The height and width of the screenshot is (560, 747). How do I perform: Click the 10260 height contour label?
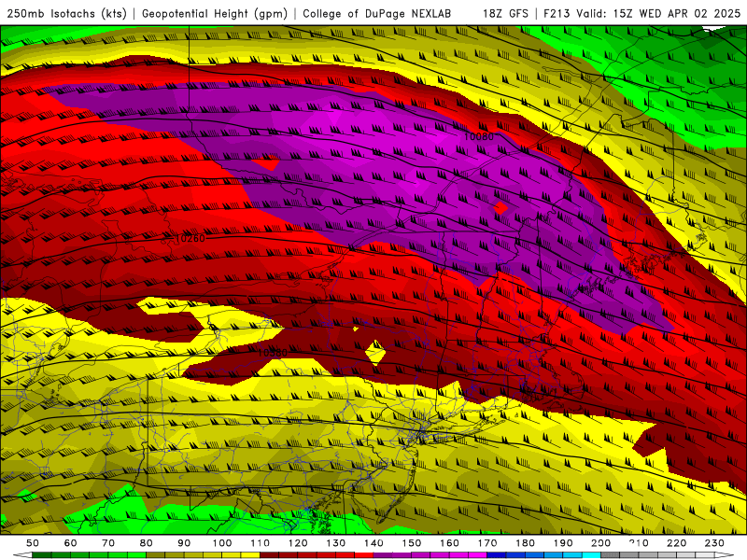(190, 238)
